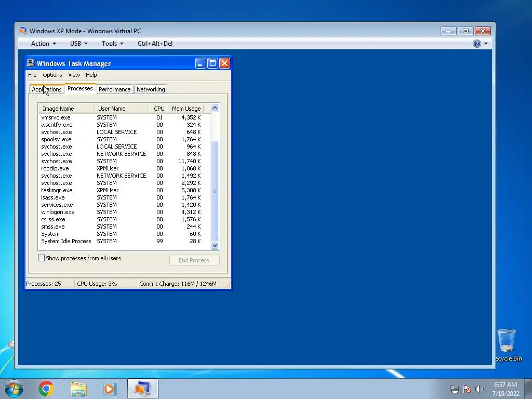This screenshot has height=399, width=532.
Task: Launch Google Chrome from taskbar
Action: (46, 389)
